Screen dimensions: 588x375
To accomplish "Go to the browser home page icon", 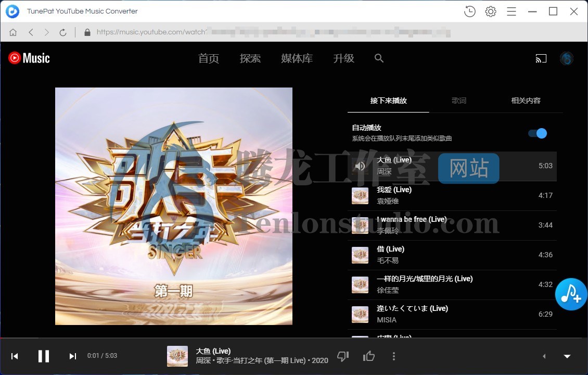I will coord(13,32).
